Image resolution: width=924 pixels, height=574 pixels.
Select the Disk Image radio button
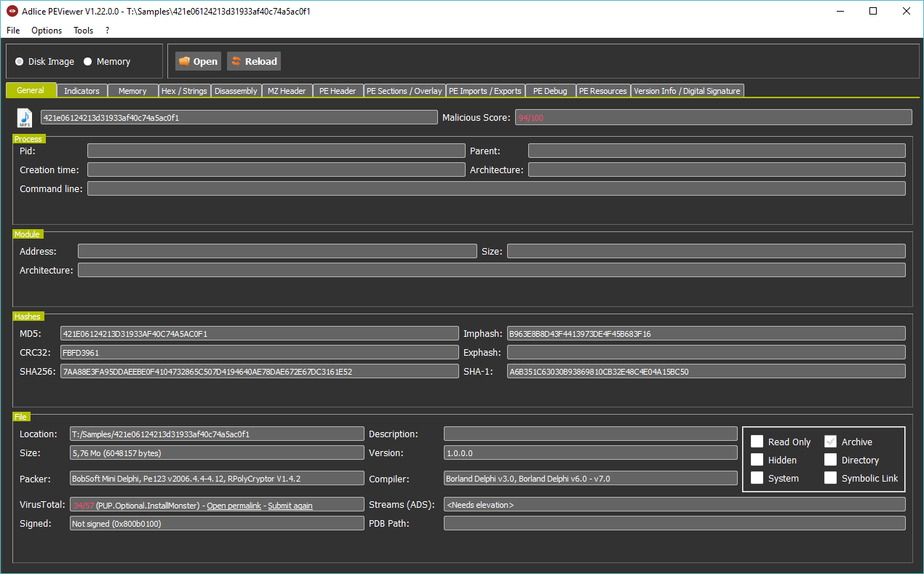coord(20,62)
